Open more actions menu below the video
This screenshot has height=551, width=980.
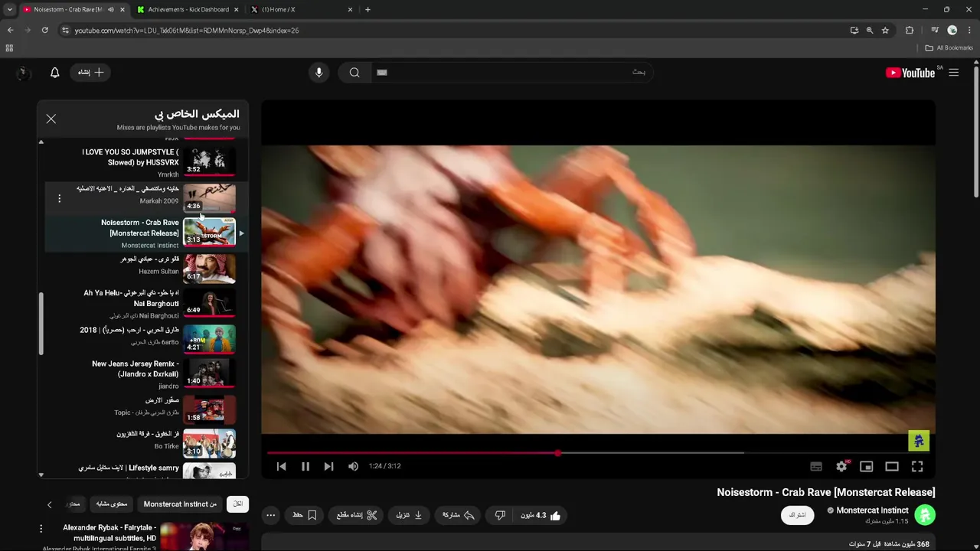pyautogui.click(x=270, y=515)
